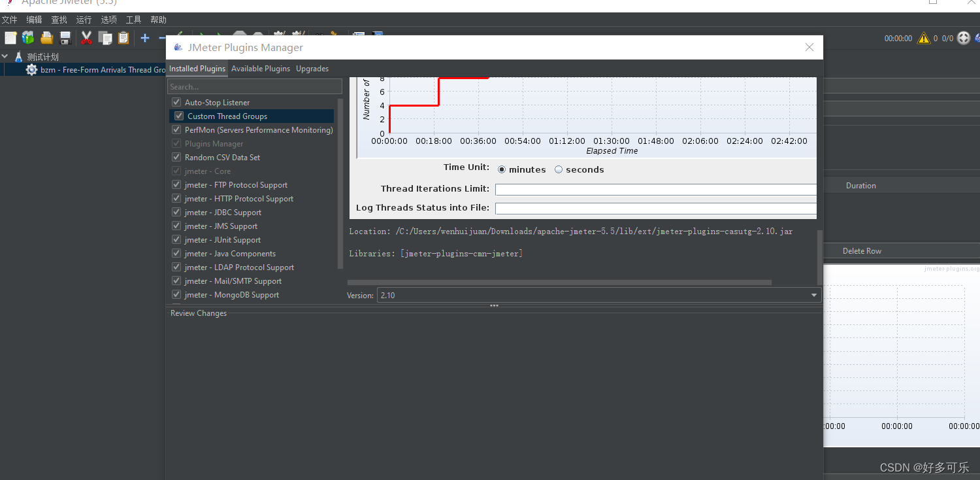Click the plugin list vertical scrollbar
The image size is (980, 480).
(340, 184)
